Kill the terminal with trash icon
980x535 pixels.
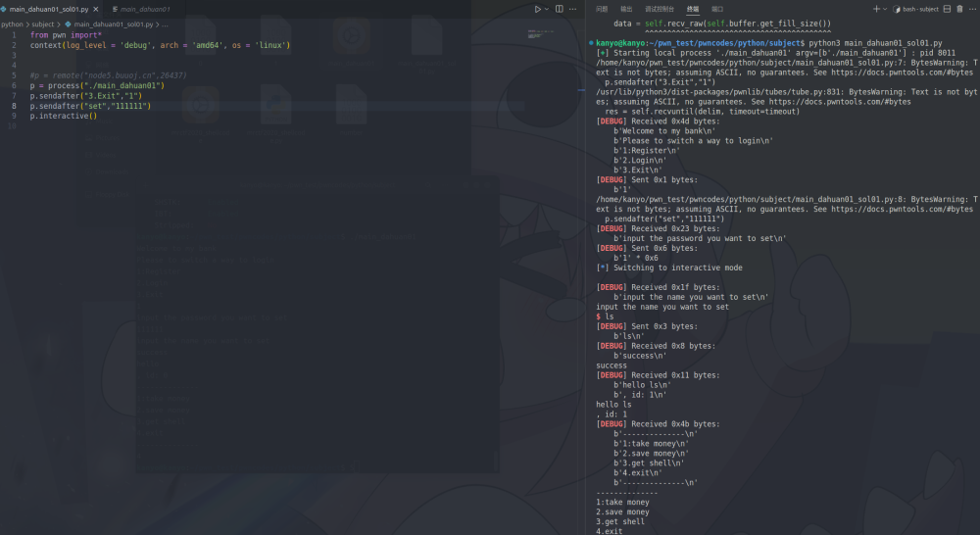[x=959, y=9]
